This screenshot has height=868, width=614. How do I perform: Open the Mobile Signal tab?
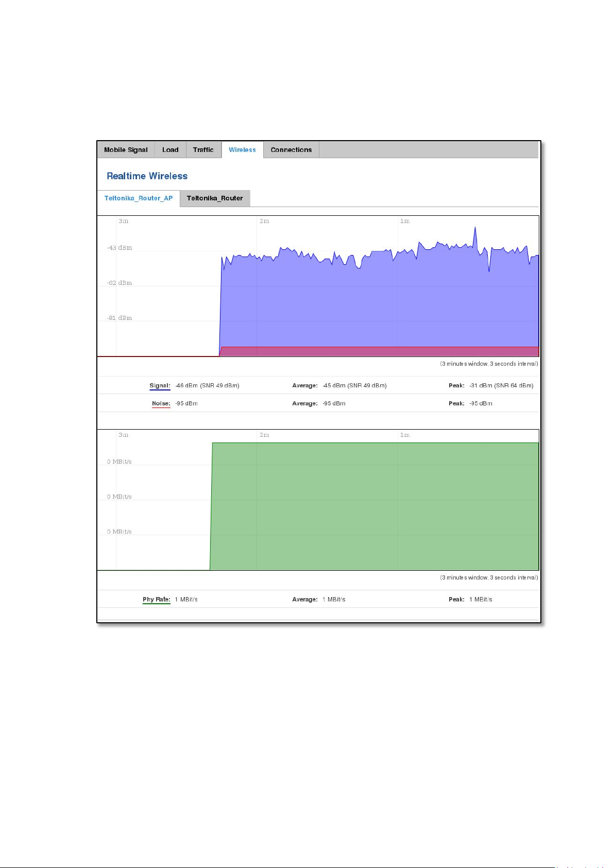pos(126,150)
